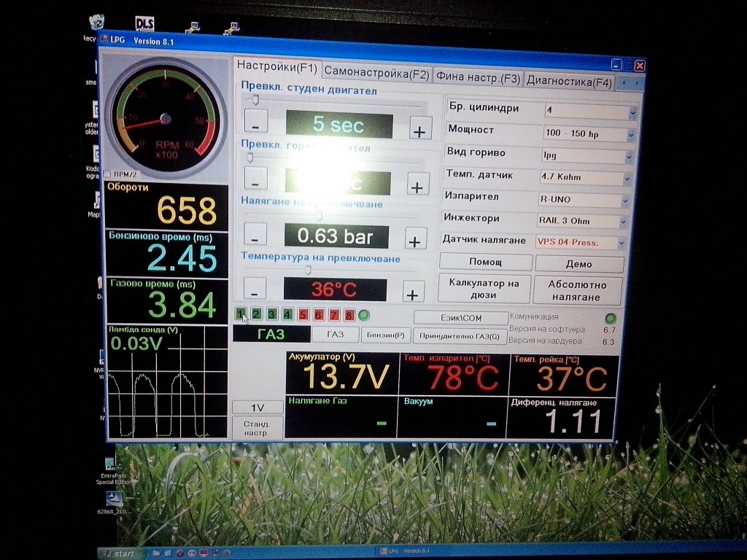747x560 pixels.
Task: Click the white ГАЗ mode button
Action: [335, 334]
